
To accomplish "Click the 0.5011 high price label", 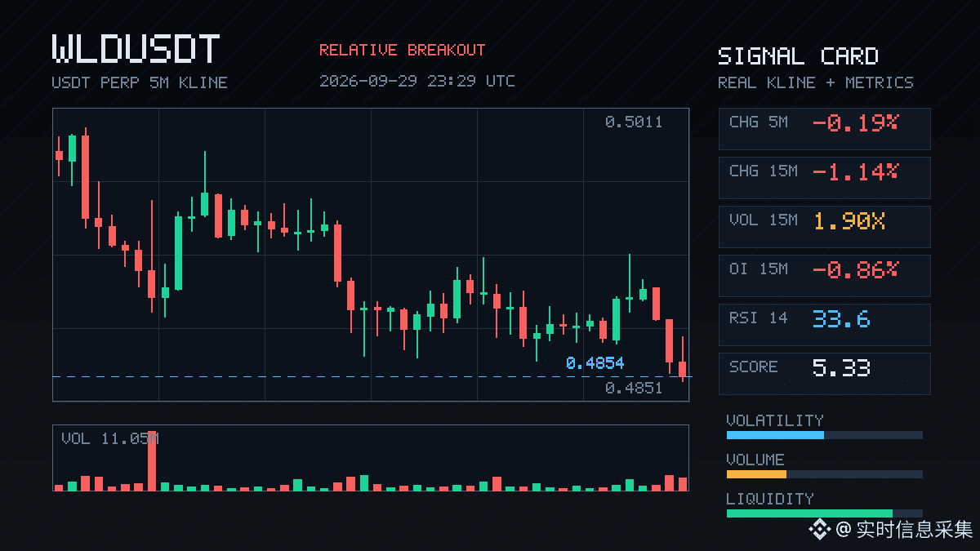I will (x=634, y=122).
